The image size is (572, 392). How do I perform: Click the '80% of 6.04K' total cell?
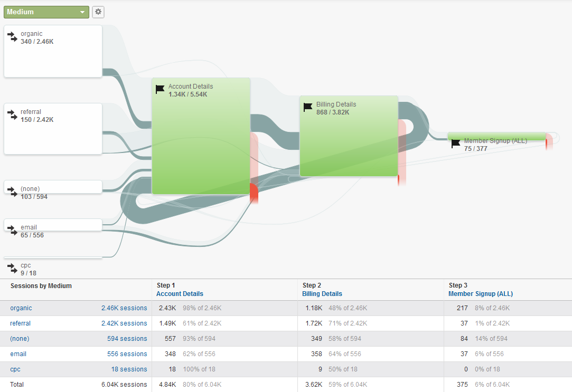pyautogui.click(x=202, y=385)
